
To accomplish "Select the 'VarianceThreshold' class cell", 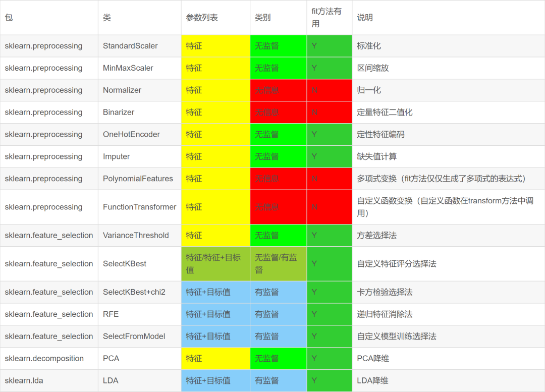I will pyautogui.click(x=139, y=235).
